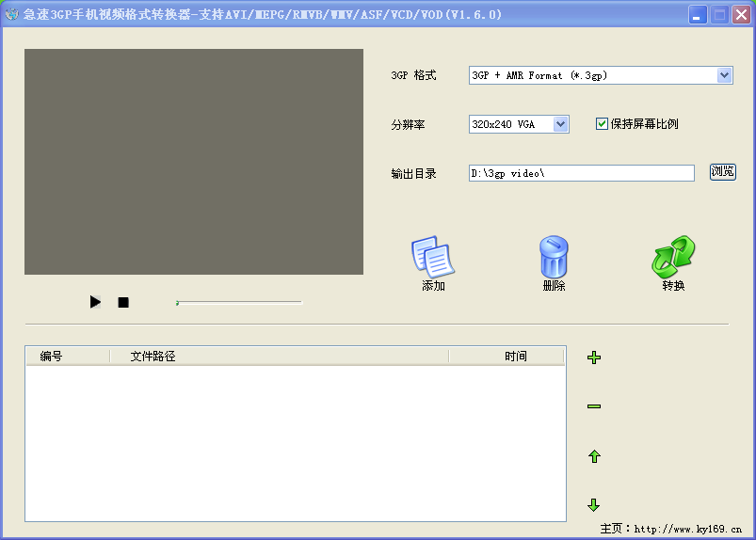The image size is (756, 540).
Task: Toggle 保持屏幕比例 checkbox
Action: 602,124
